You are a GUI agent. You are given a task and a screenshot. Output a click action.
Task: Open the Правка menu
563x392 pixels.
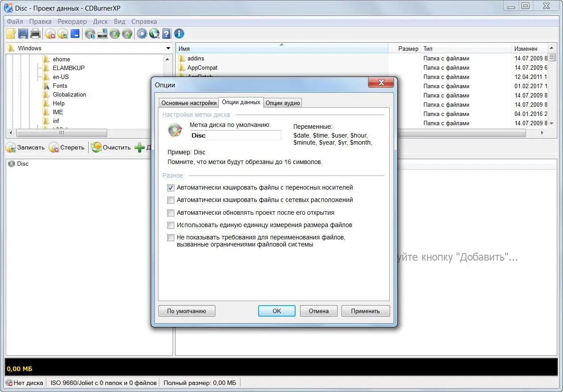pyautogui.click(x=40, y=21)
